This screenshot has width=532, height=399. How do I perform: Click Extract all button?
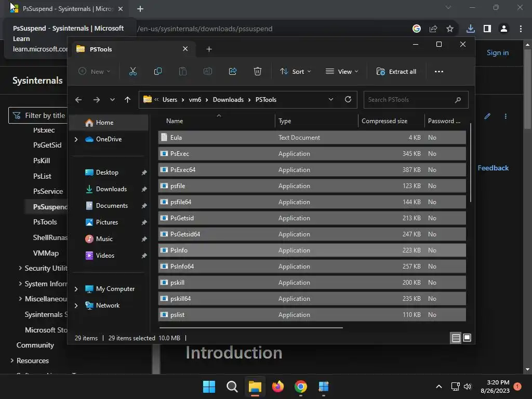pos(396,72)
